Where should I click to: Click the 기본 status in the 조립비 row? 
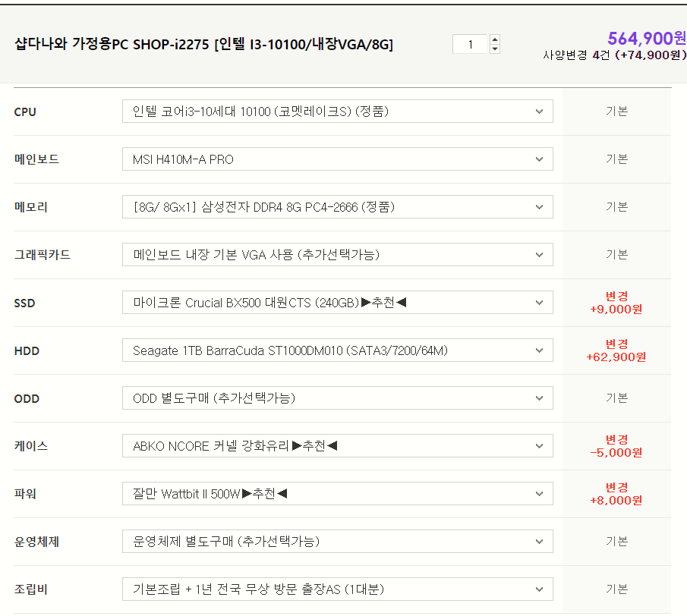click(x=617, y=589)
